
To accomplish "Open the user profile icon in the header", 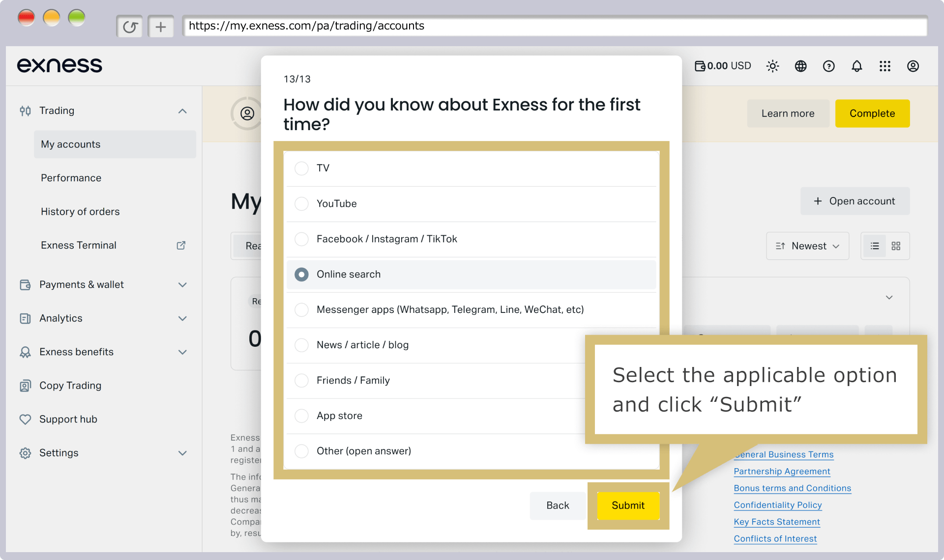I will tap(913, 66).
